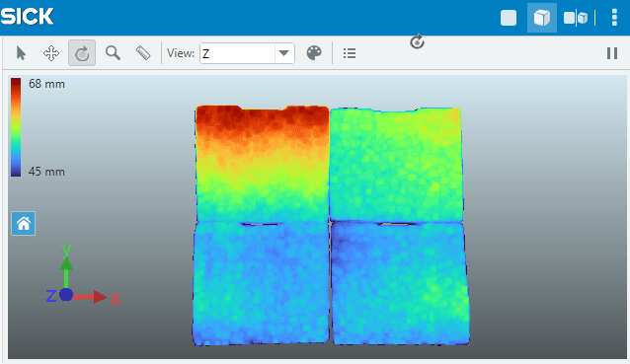Activate the pan move tool
Image resolution: width=630 pixels, height=364 pixels.
51,53
